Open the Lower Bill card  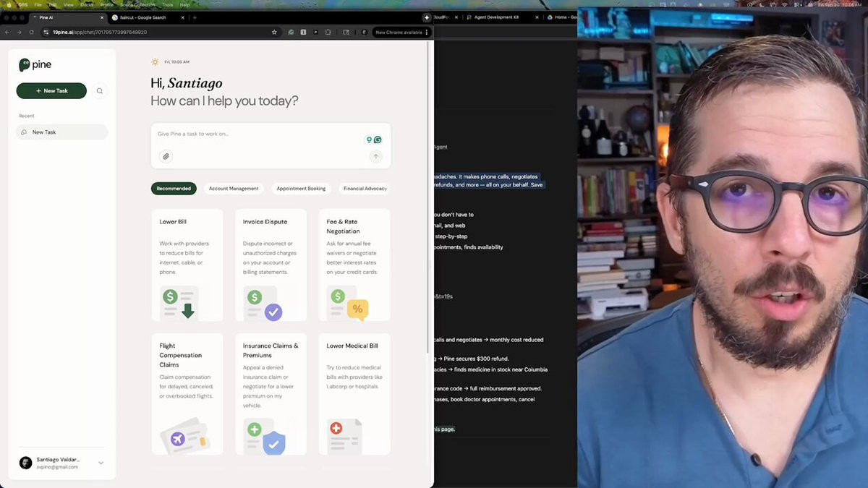(187, 265)
